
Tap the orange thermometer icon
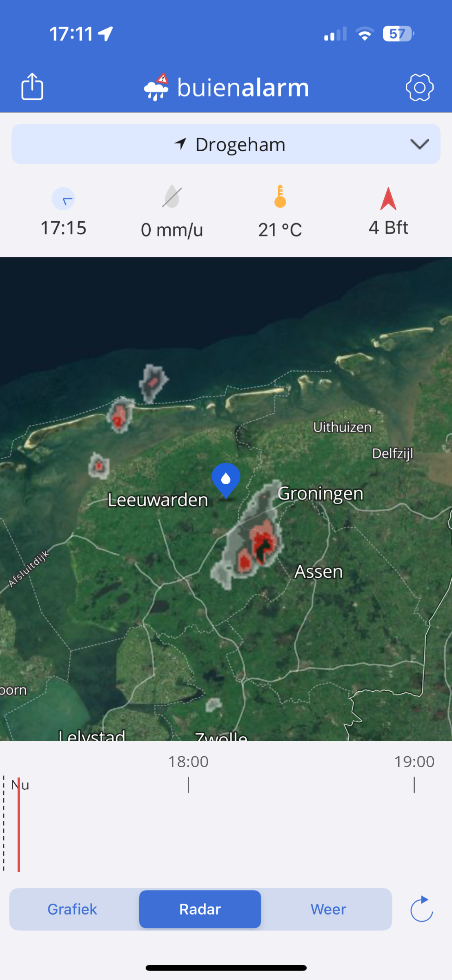click(x=280, y=197)
